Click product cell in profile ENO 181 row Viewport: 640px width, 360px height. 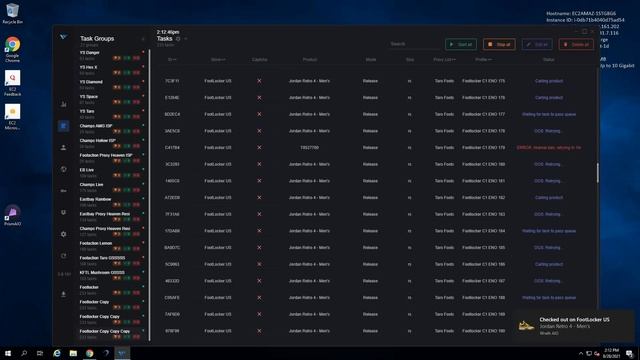(x=309, y=181)
